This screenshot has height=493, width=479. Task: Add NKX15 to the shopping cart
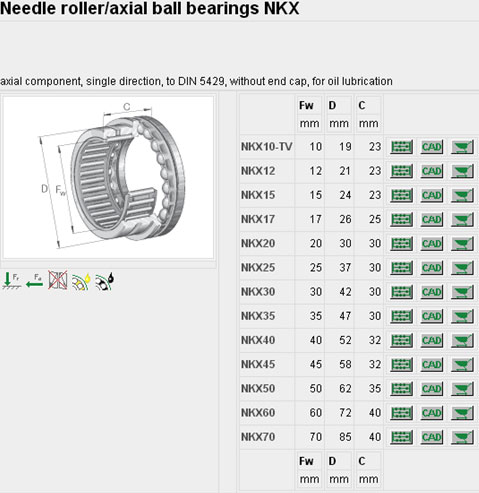pyautogui.click(x=462, y=195)
